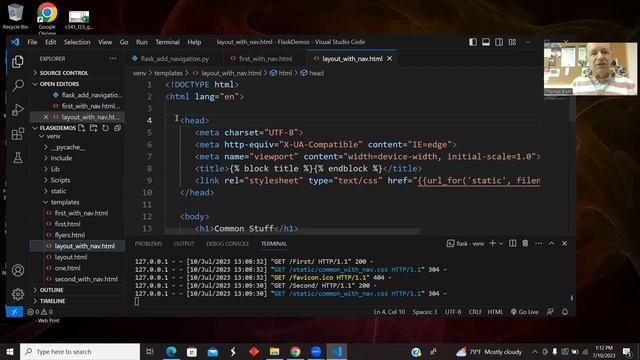Viewport: 640px width, 360px height.
Task: Open notifications bell in status bar
Action: tap(565, 312)
